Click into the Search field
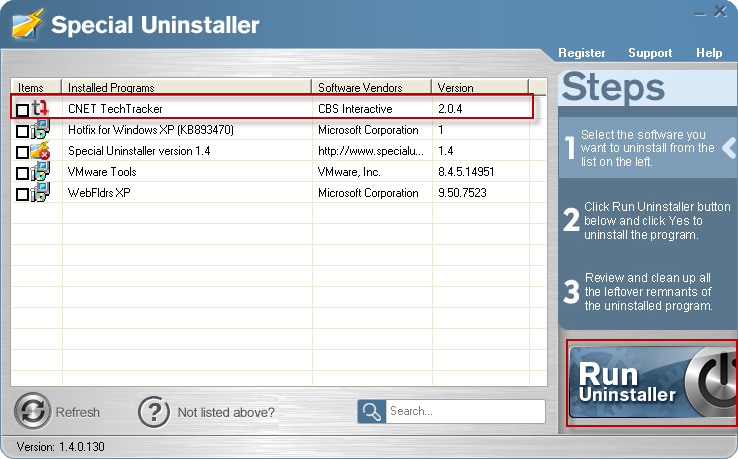 pyautogui.click(x=465, y=411)
